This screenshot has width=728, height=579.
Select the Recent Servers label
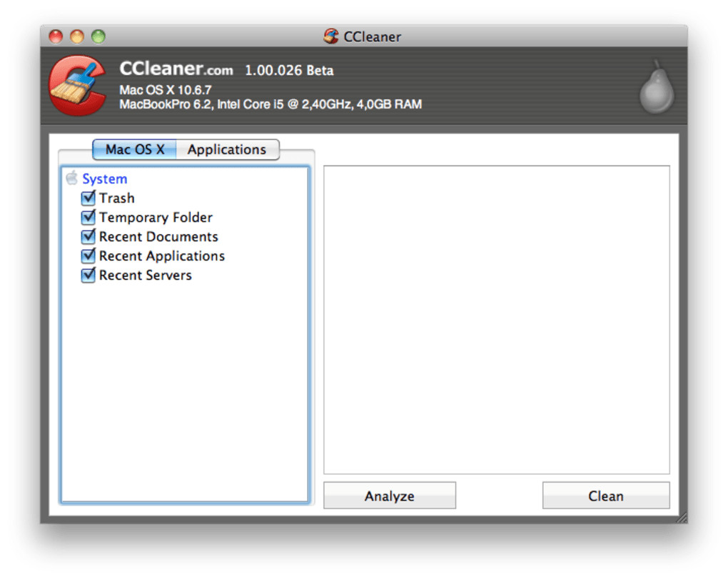click(x=146, y=276)
